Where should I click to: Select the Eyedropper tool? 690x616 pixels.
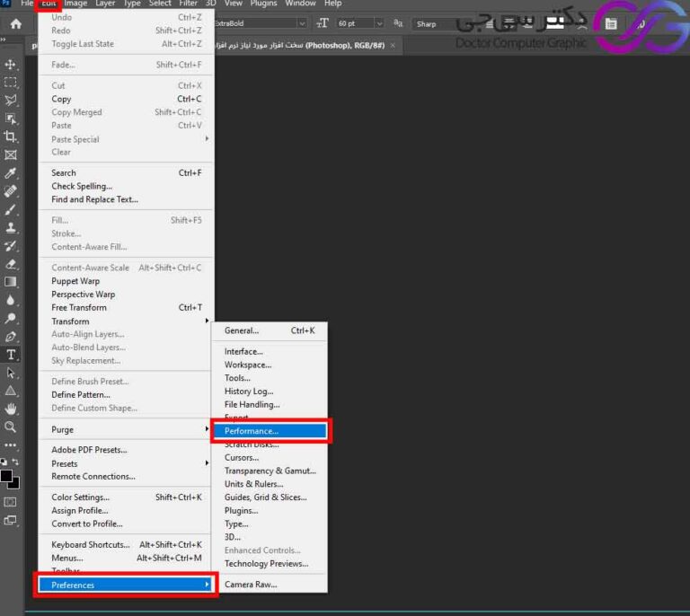click(x=11, y=173)
